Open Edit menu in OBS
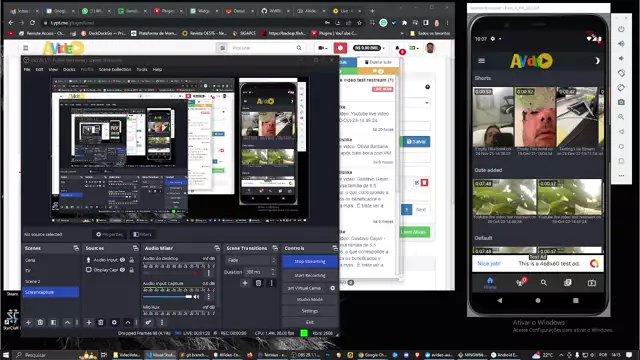This screenshot has height=360, width=640. [x=39, y=70]
